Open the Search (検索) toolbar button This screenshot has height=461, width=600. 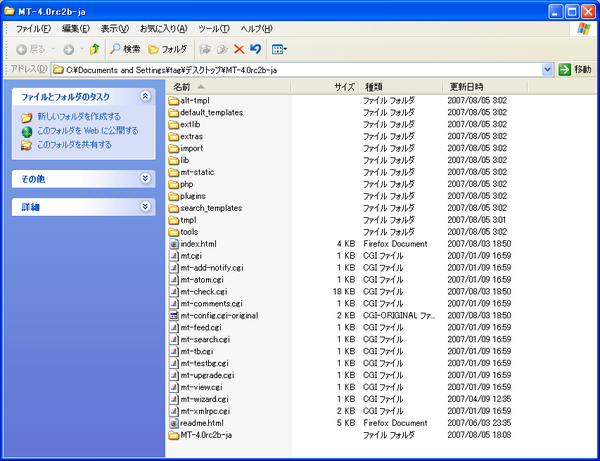(x=125, y=49)
